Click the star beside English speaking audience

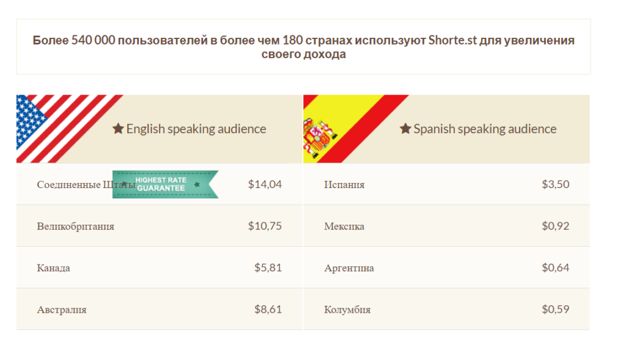pyautogui.click(x=118, y=128)
